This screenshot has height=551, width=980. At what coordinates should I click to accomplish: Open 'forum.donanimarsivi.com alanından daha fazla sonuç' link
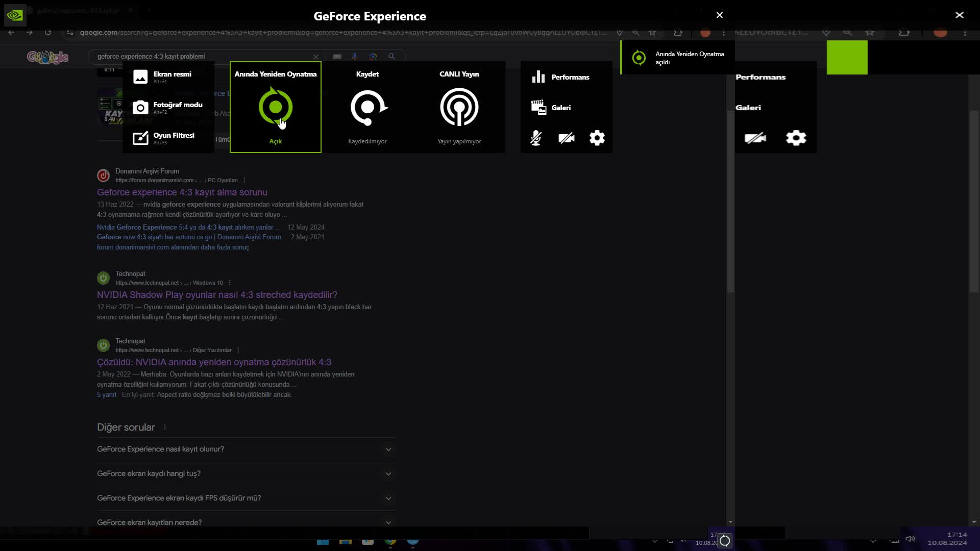(173, 247)
